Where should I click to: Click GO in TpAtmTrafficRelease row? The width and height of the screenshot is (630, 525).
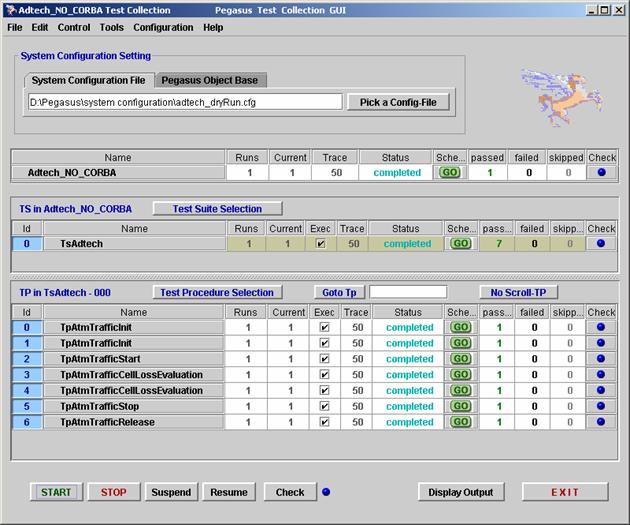[460, 422]
